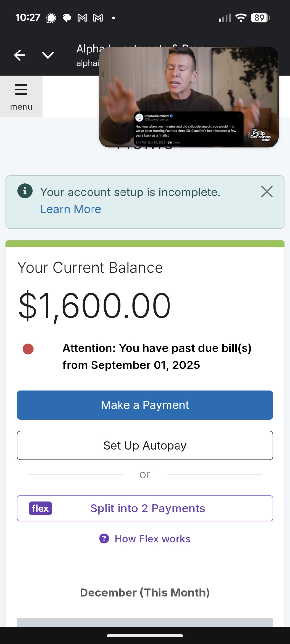Choose Split into 2 Payments
The image size is (290, 644).
point(148,508)
